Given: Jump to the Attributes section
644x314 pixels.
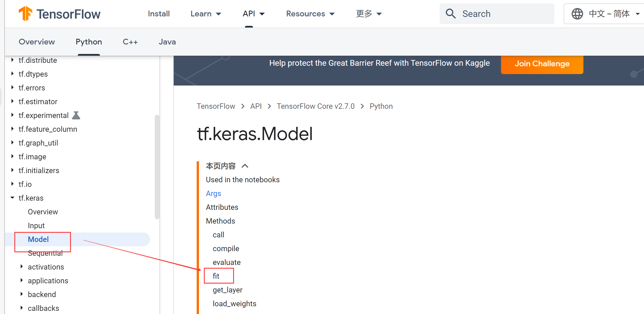Looking at the screenshot, I should click(222, 207).
